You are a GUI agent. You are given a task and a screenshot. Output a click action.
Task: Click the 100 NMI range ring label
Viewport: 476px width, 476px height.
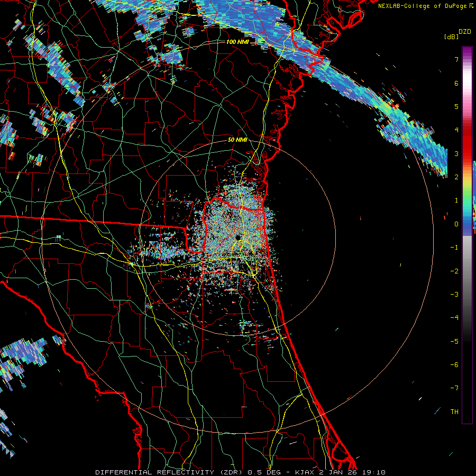pos(237,42)
